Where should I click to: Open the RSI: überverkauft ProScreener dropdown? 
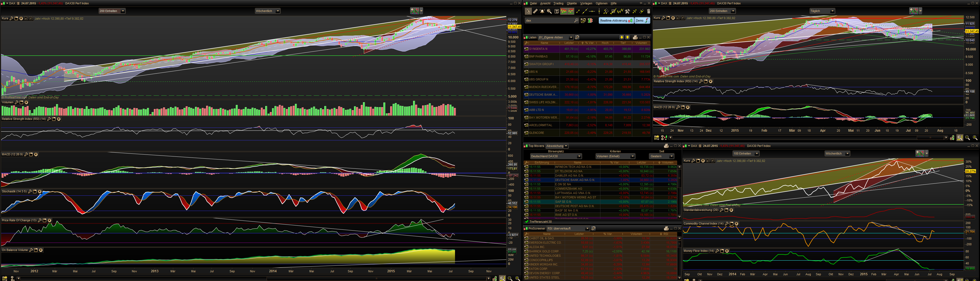587,228
